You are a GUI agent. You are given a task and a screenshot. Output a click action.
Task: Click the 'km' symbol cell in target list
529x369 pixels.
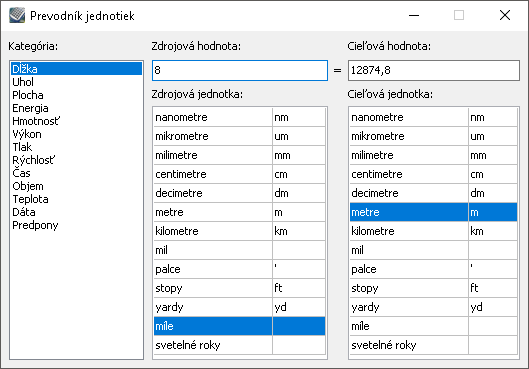click(x=493, y=231)
